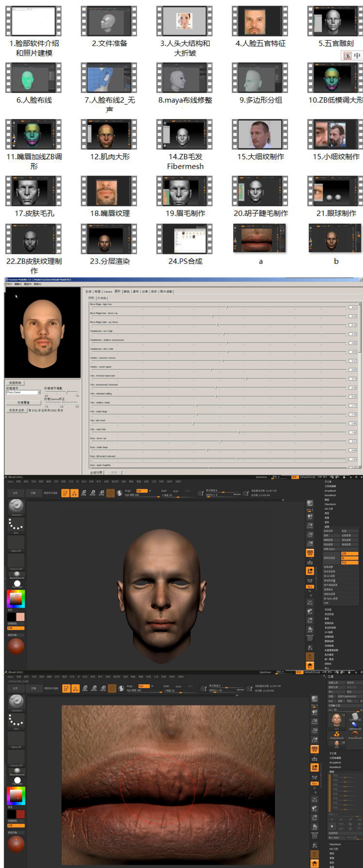Viewport: 363px width, 868px height.
Task: Select SimpleBrush tool in ZBrush lips window
Action: [337, 735]
